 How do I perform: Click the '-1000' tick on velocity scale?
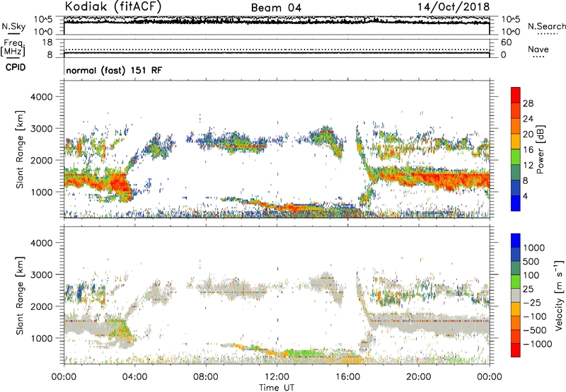coord(538,344)
